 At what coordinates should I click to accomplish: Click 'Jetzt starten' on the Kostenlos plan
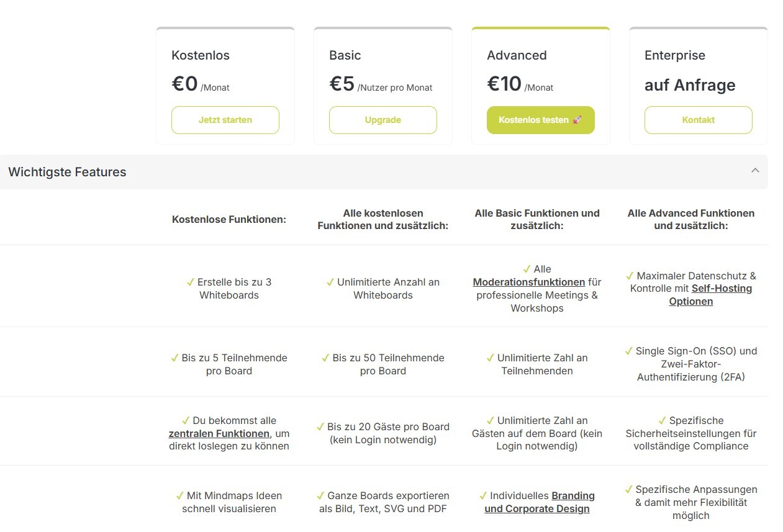coord(225,120)
